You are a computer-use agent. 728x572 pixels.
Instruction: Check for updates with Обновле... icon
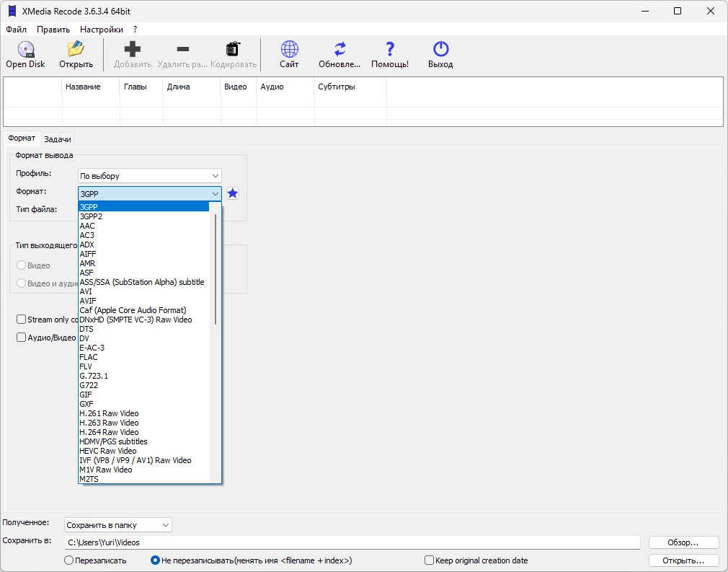[340, 49]
